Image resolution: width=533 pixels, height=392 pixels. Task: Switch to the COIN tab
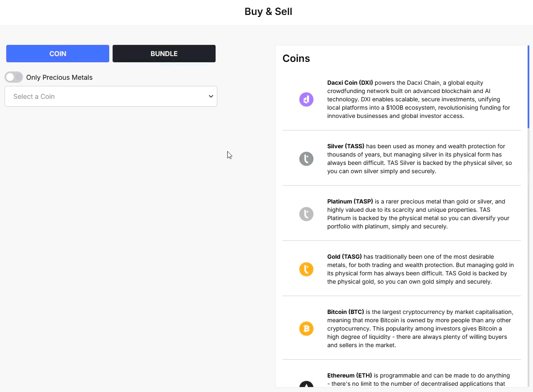[x=58, y=54]
